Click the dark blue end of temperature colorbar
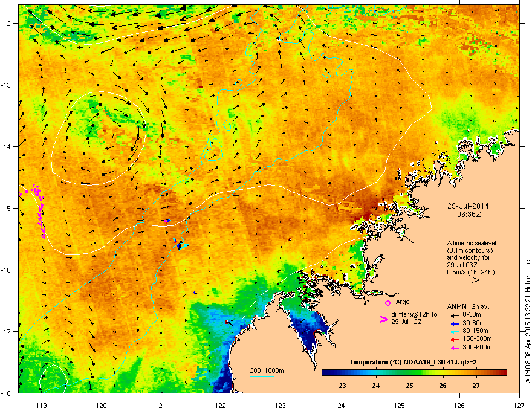Viewport: 532px width, 411px height. (x=326, y=372)
